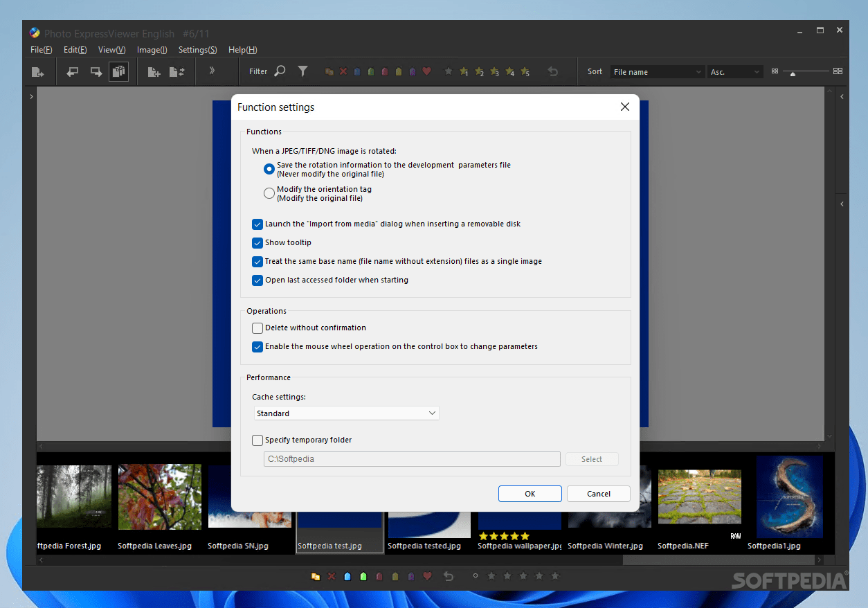Viewport: 868px width, 608px height.
Task: Open the Settings menu
Action: (x=197, y=50)
